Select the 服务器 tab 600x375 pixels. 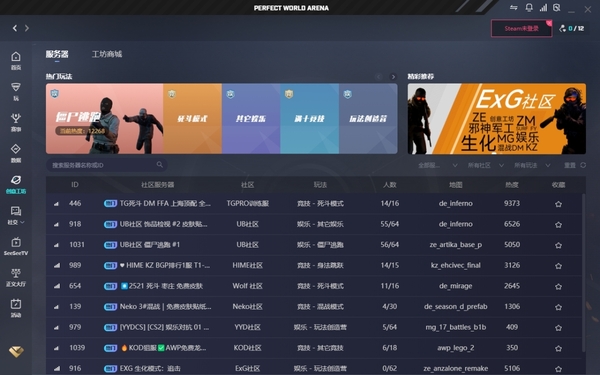click(x=57, y=54)
